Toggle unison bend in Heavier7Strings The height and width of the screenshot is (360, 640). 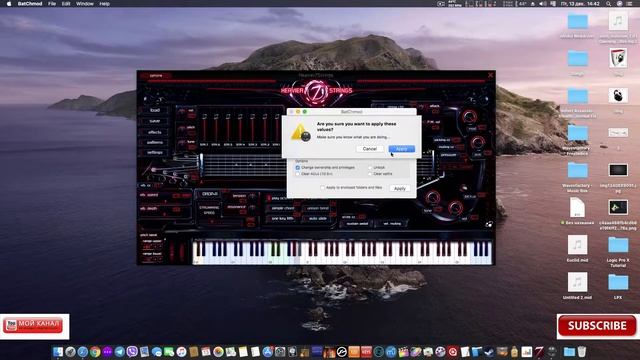tap(318, 208)
